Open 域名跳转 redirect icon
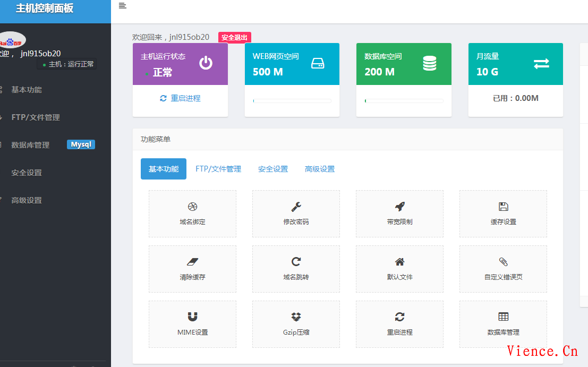588x367 pixels. [x=296, y=262]
